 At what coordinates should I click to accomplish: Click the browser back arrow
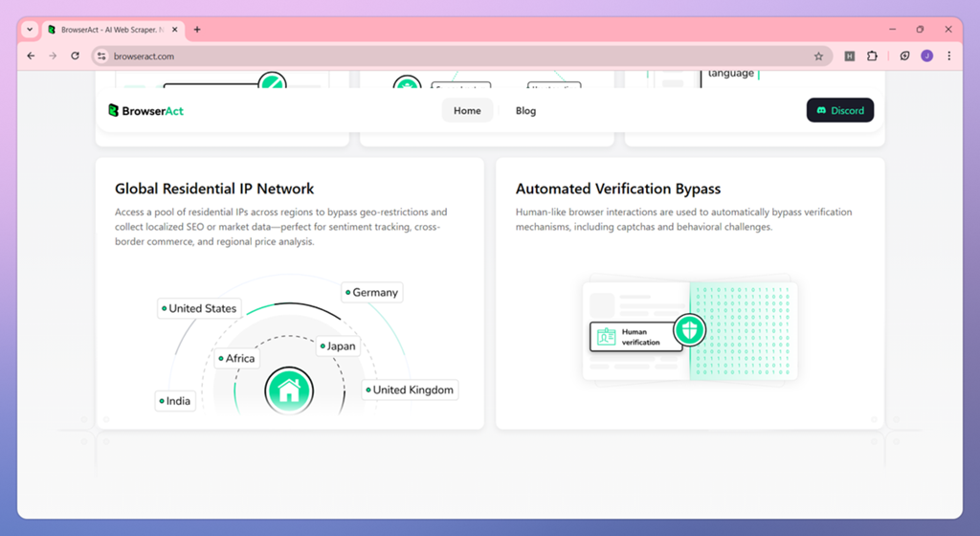click(31, 56)
